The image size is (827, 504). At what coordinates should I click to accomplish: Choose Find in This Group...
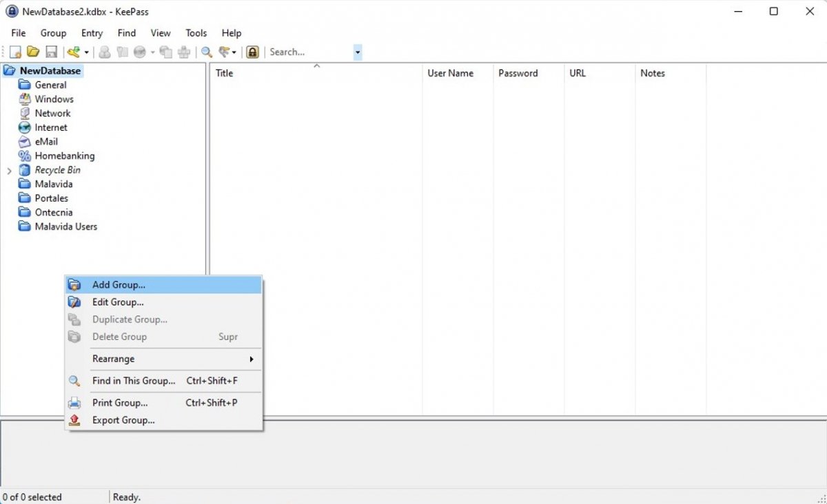163,380
